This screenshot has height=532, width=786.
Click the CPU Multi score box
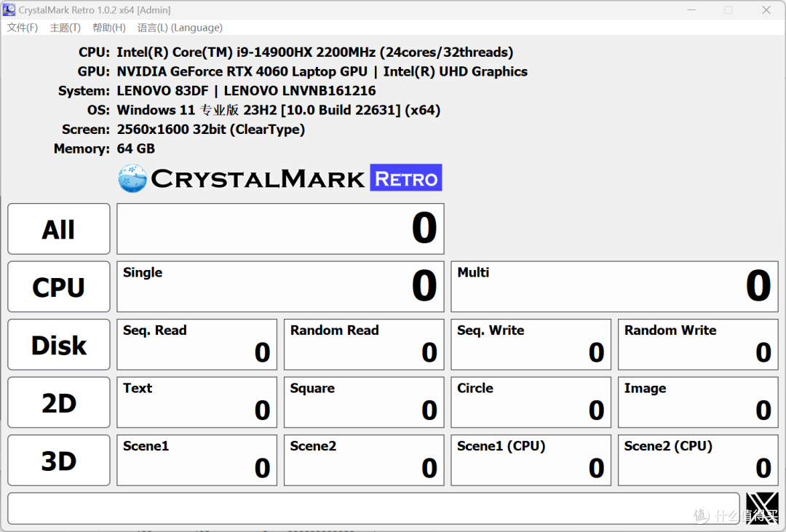(614, 287)
